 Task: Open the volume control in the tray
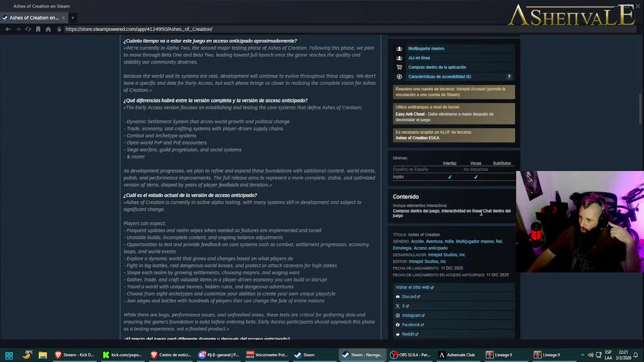(591, 355)
